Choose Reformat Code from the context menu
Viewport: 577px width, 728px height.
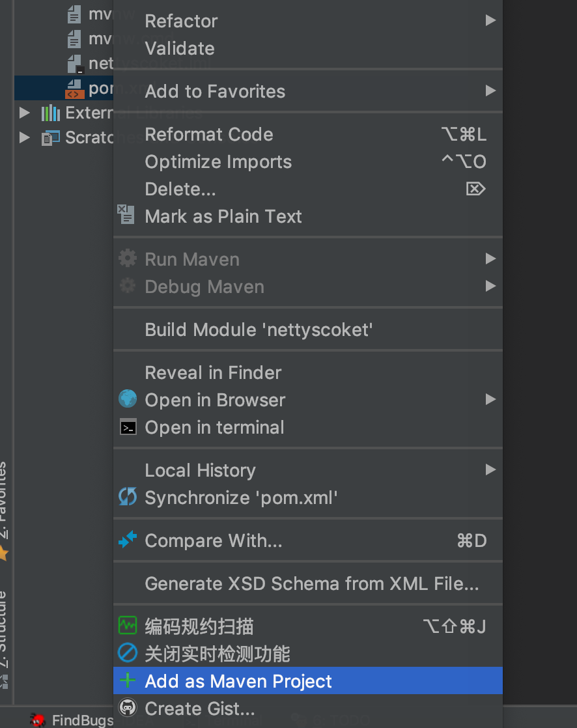pyautogui.click(x=208, y=134)
